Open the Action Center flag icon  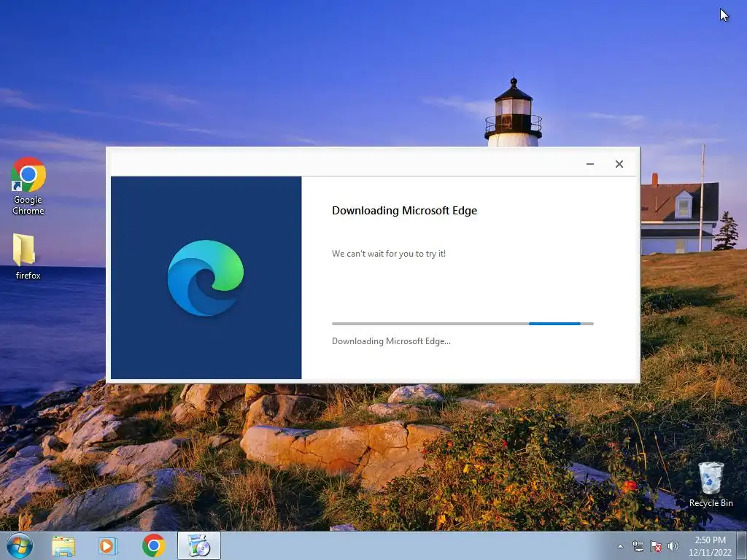656,546
